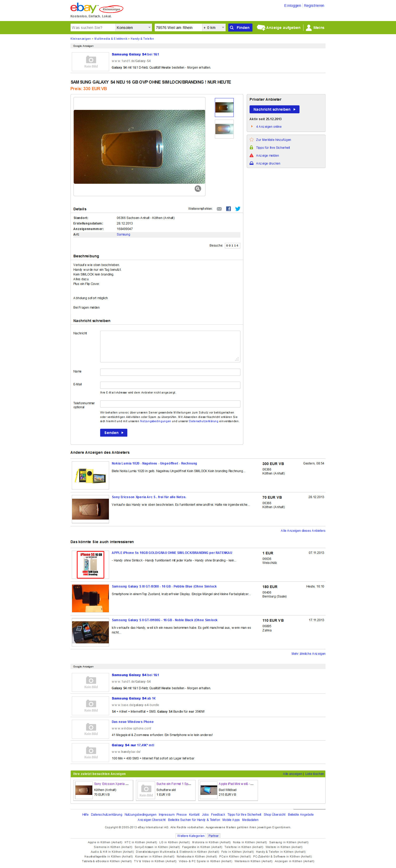Open the Mobile Apps footer link

pos(231,820)
